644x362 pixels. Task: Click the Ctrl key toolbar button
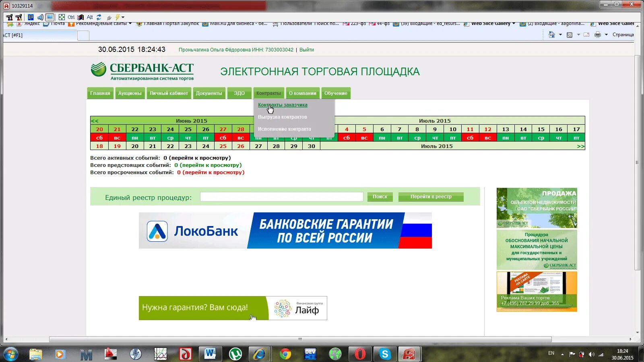click(71, 17)
